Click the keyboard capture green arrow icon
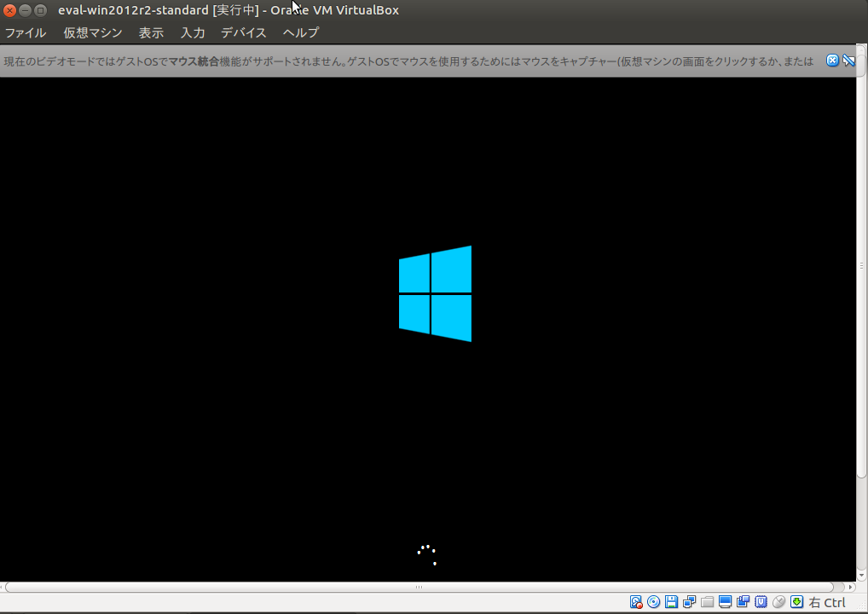Image resolution: width=868 pixels, height=614 pixels. coord(796,602)
